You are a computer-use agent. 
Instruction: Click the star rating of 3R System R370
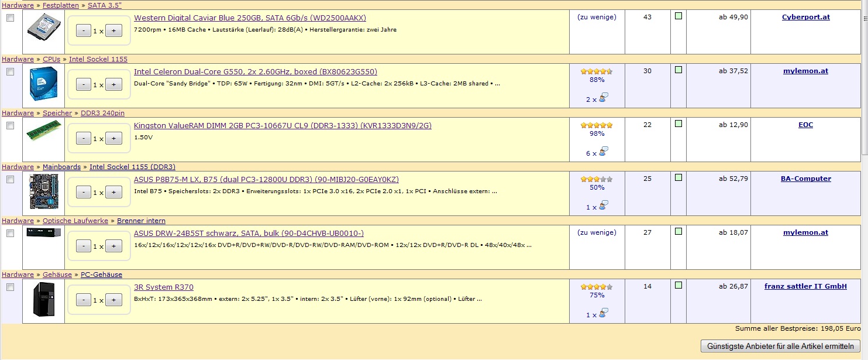pos(597,287)
